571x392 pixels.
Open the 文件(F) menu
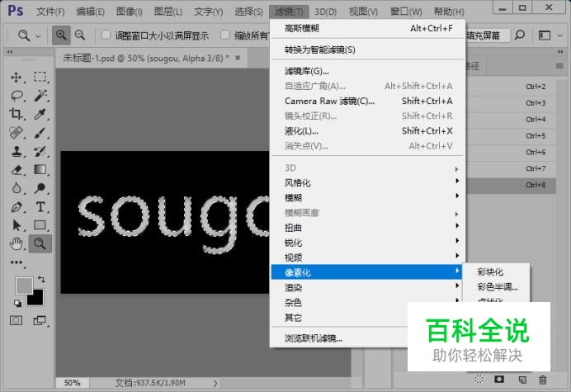tap(50, 12)
